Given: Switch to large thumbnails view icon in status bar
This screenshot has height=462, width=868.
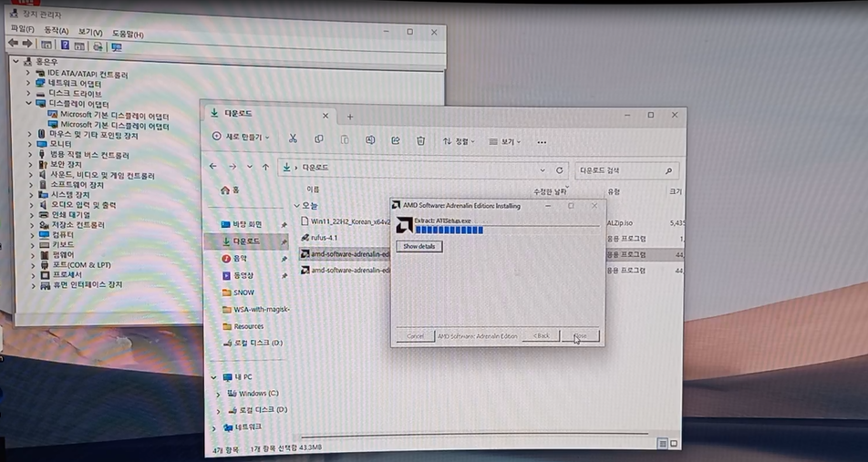Looking at the screenshot, I should pyautogui.click(x=674, y=444).
